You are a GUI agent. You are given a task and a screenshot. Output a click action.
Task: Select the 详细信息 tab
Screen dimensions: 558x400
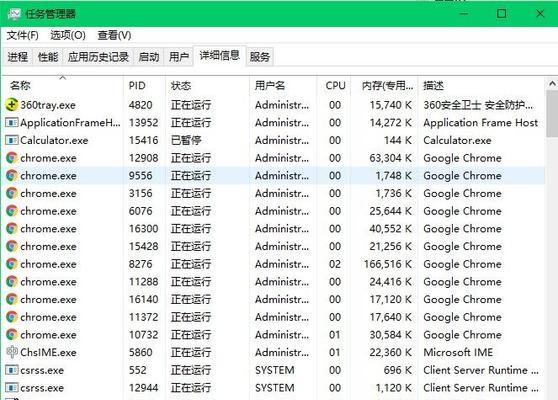click(219, 56)
